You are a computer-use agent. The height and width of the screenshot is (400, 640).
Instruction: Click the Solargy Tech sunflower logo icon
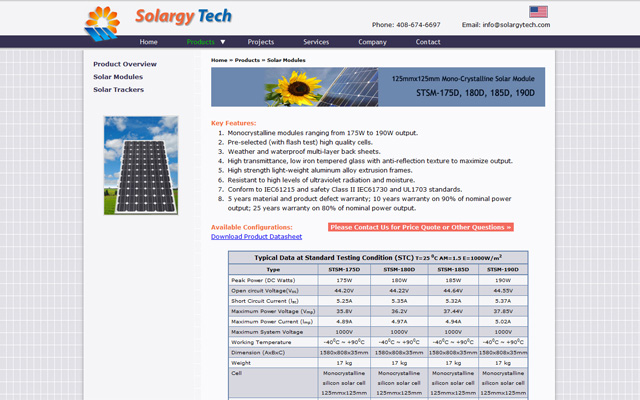click(102, 24)
